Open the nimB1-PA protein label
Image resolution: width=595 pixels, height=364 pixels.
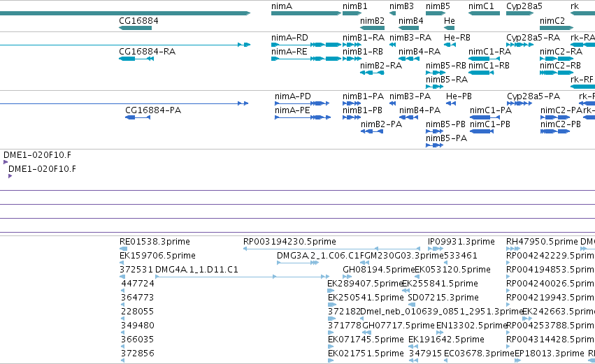tap(363, 96)
